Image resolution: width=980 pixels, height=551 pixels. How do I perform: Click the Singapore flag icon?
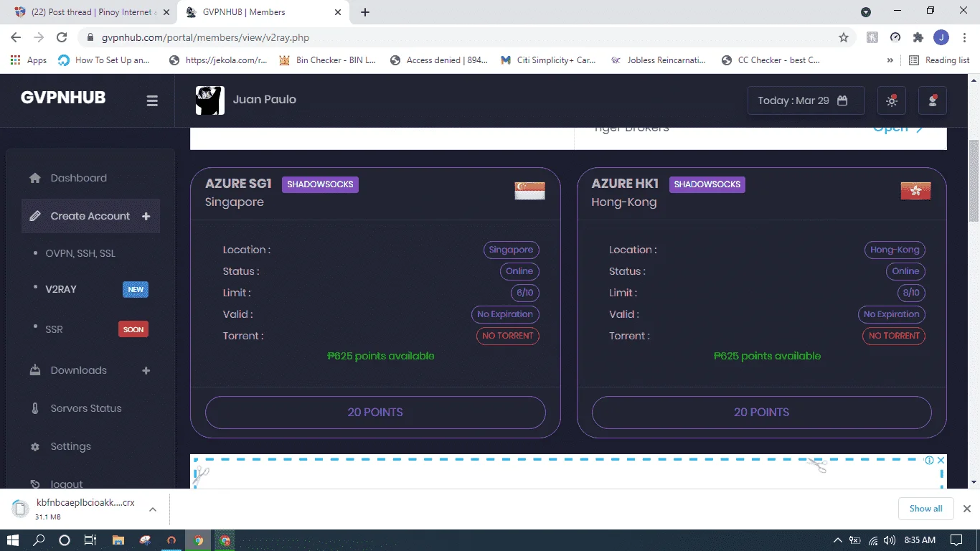point(529,190)
